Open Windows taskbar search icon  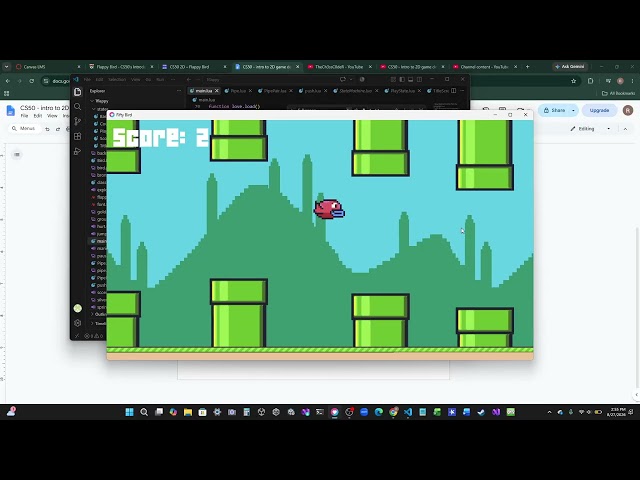point(144,412)
